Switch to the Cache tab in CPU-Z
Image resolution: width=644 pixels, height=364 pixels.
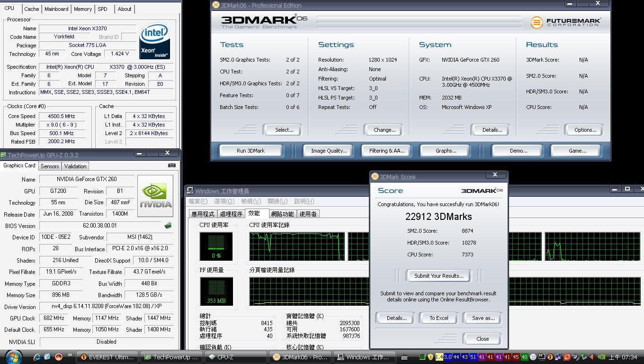[x=32, y=9]
